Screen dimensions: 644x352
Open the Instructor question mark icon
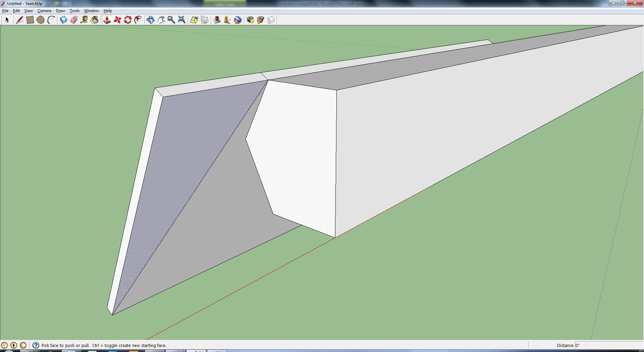point(36,345)
